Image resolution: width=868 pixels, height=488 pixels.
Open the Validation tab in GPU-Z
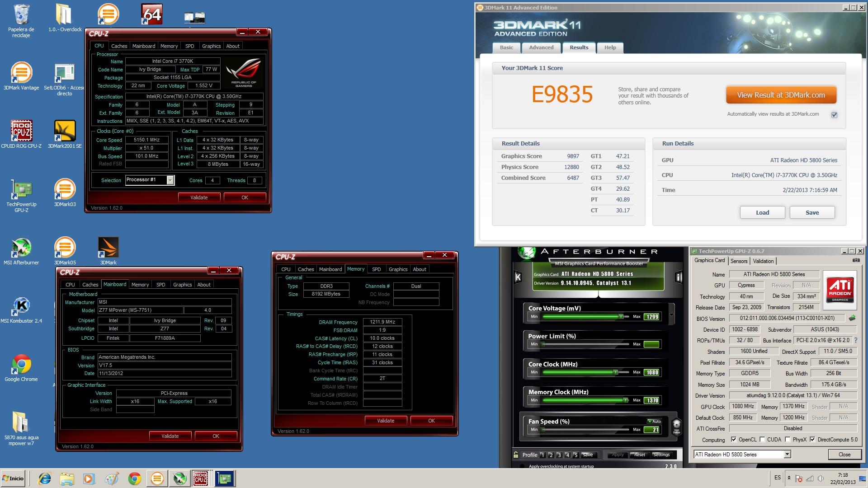point(763,261)
